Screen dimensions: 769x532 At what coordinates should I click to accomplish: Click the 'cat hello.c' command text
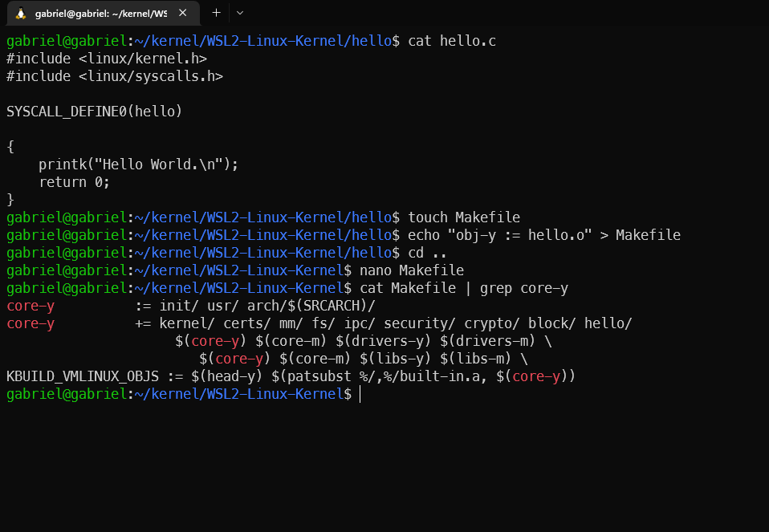(452, 41)
